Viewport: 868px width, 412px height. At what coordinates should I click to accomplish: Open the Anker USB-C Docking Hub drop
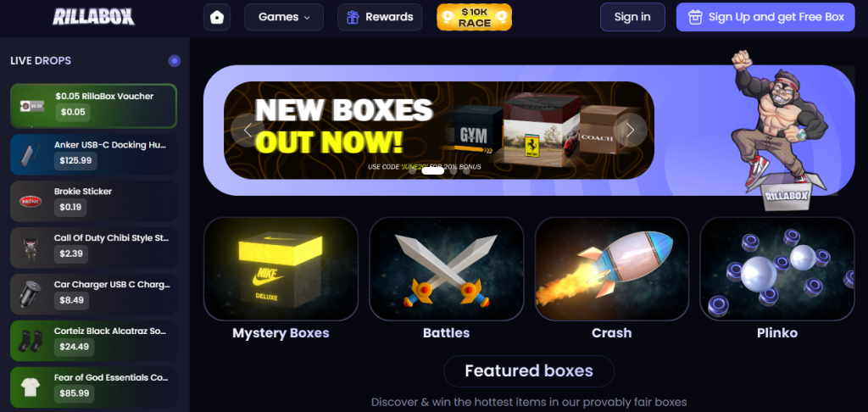click(x=93, y=154)
